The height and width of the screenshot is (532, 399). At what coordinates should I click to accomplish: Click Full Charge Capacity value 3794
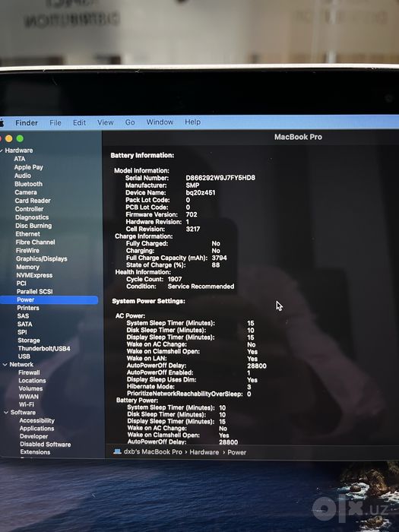click(219, 258)
